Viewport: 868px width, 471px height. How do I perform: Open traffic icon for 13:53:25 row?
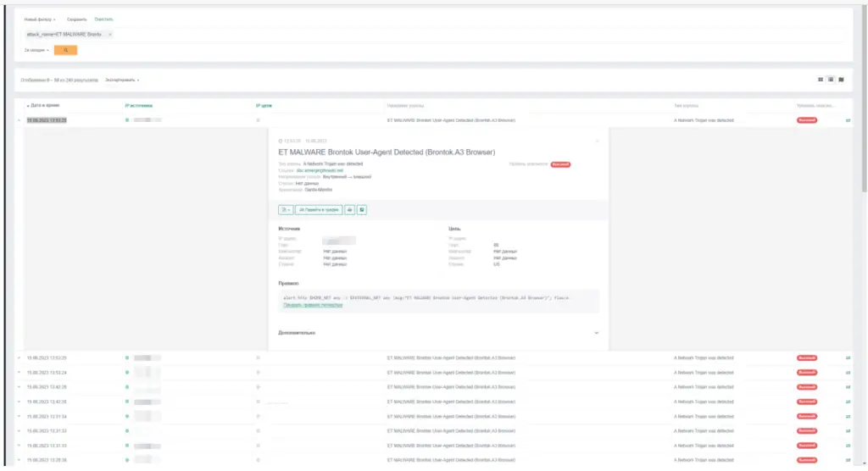(848, 358)
